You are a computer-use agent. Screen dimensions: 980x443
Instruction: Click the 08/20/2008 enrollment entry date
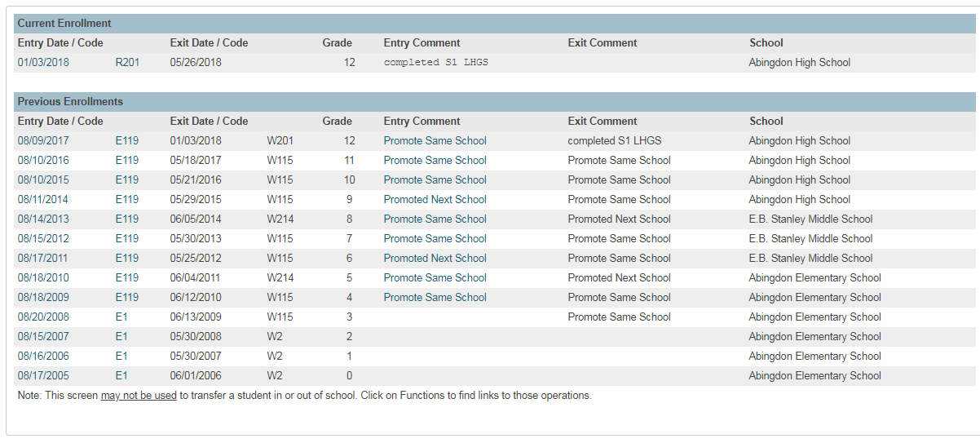(43, 317)
